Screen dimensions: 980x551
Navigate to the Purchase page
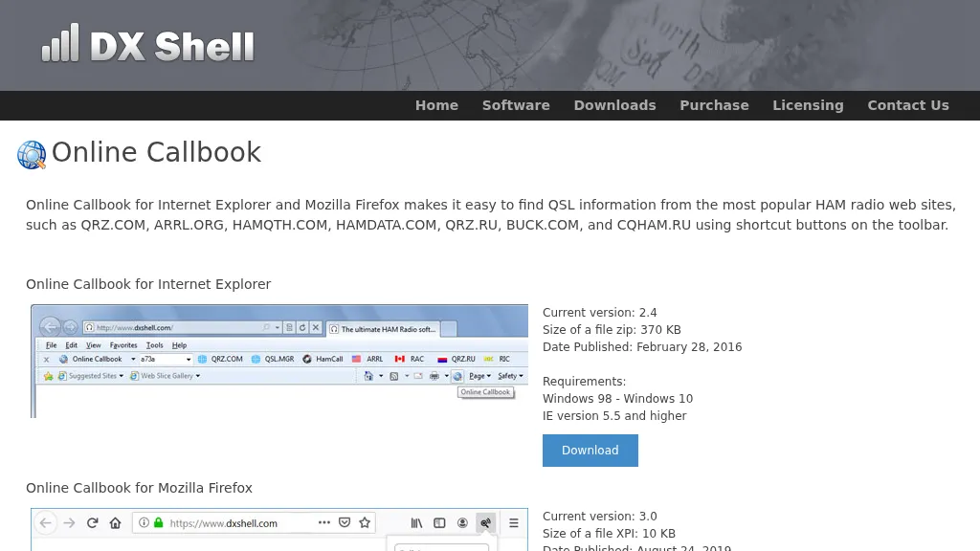click(714, 105)
